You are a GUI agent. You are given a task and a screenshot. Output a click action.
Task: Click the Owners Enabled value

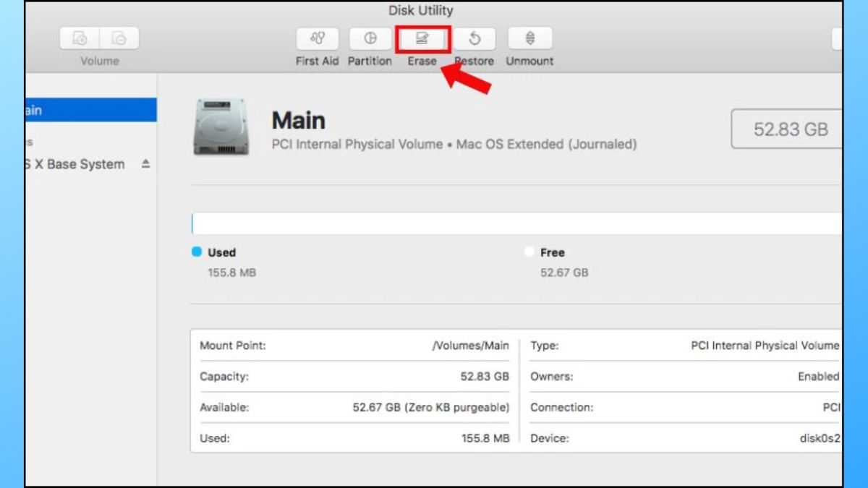point(819,377)
